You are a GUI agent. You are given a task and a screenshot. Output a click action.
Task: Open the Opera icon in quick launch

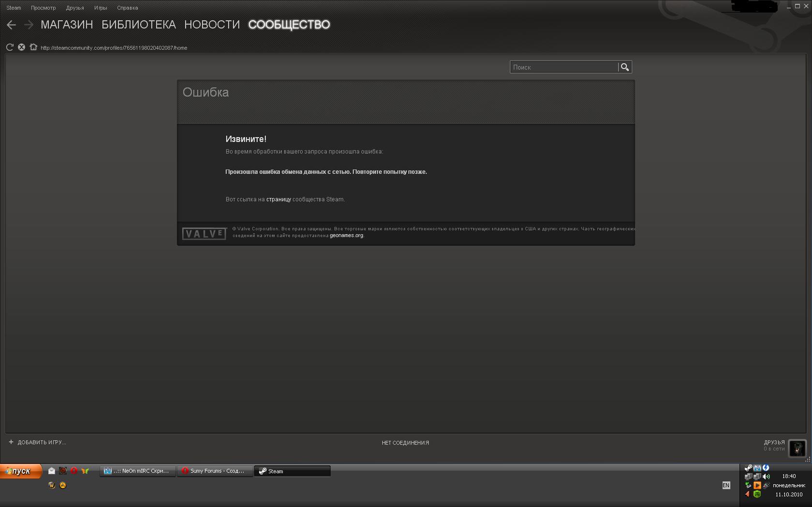pos(74,471)
